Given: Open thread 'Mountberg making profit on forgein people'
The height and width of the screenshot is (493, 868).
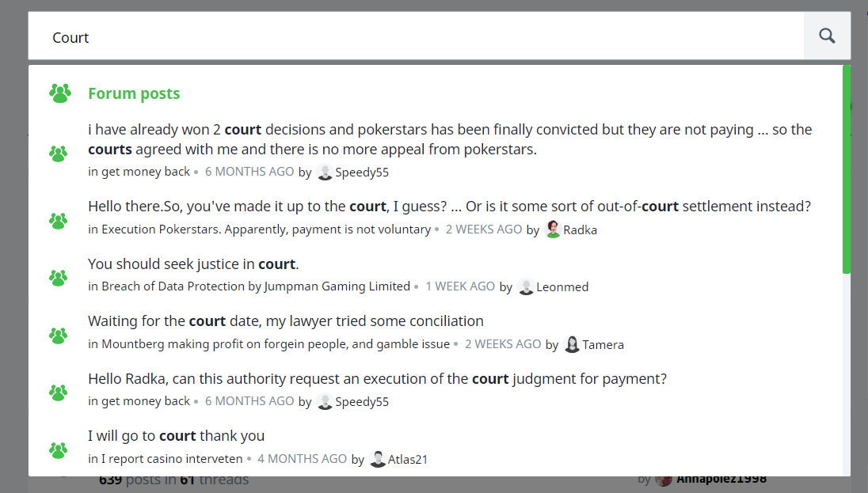Looking at the screenshot, I should pos(275,344).
